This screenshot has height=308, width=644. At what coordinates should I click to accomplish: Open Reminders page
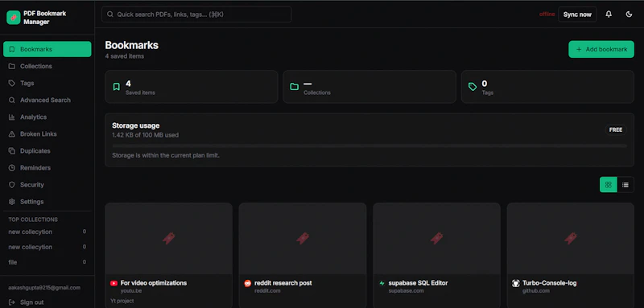click(47, 168)
